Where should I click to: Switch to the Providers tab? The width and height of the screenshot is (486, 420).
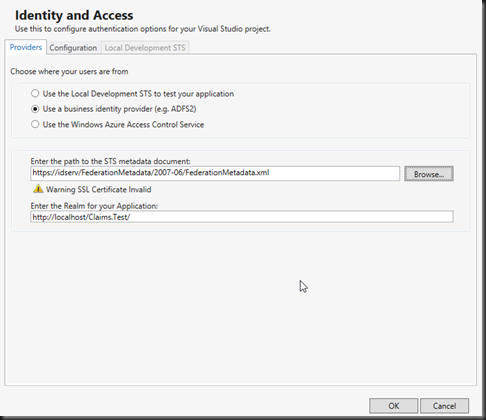pyautogui.click(x=26, y=47)
